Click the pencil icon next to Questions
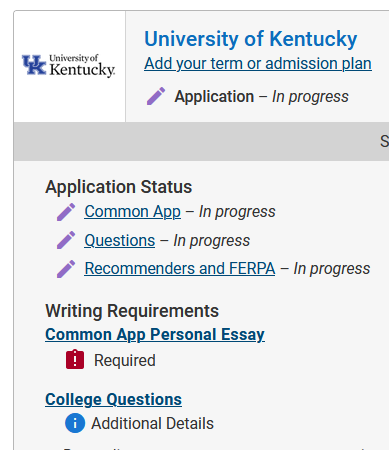Image resolution: width=389 pixels, height=450 pixels. tap(66, 240)
